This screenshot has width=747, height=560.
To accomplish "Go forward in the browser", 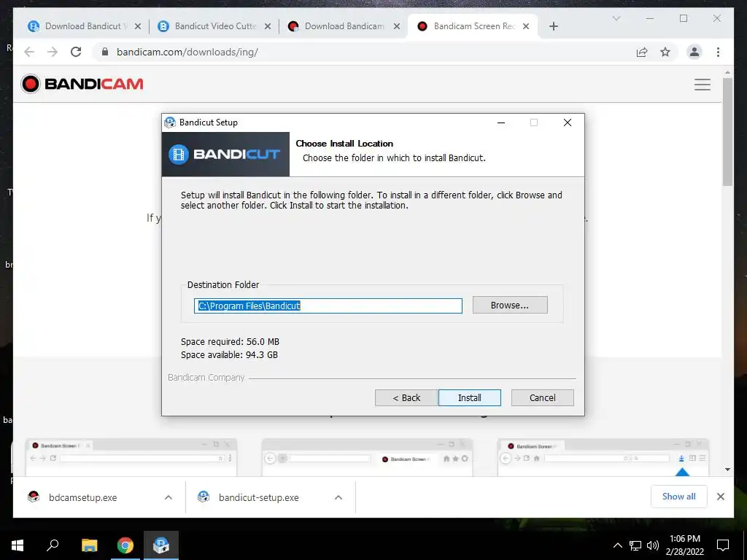I will pyautogui.click(x=53, y=52).
